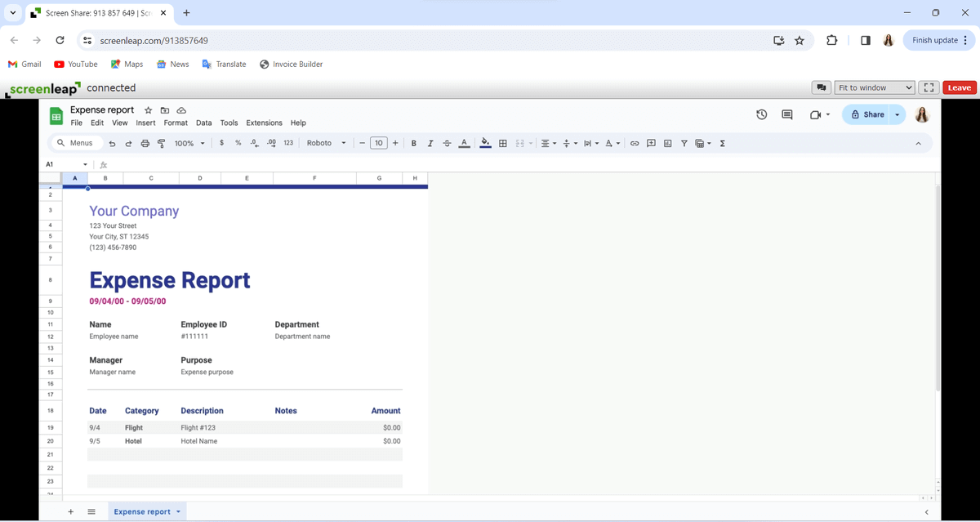Expand the 100% zoom dropdown
This screenshot has height=522, width=980.
tap(189, 143)
